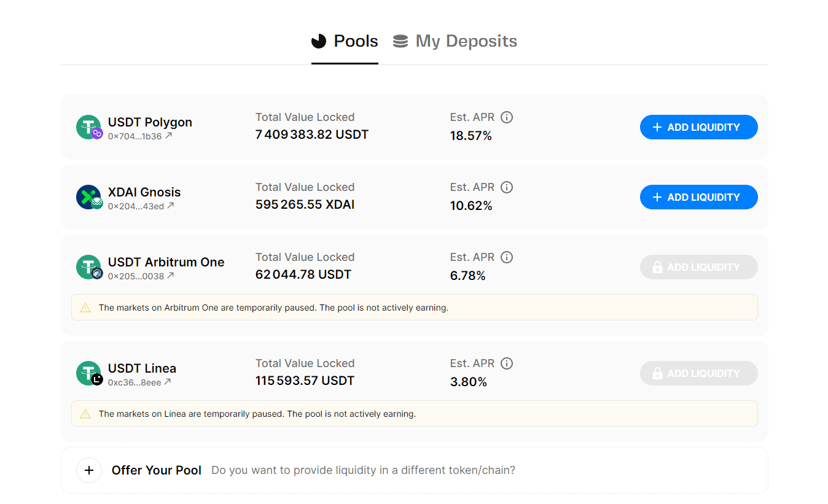Click the 10.62% APR value

pyautogui.click(x=471, y=206)
